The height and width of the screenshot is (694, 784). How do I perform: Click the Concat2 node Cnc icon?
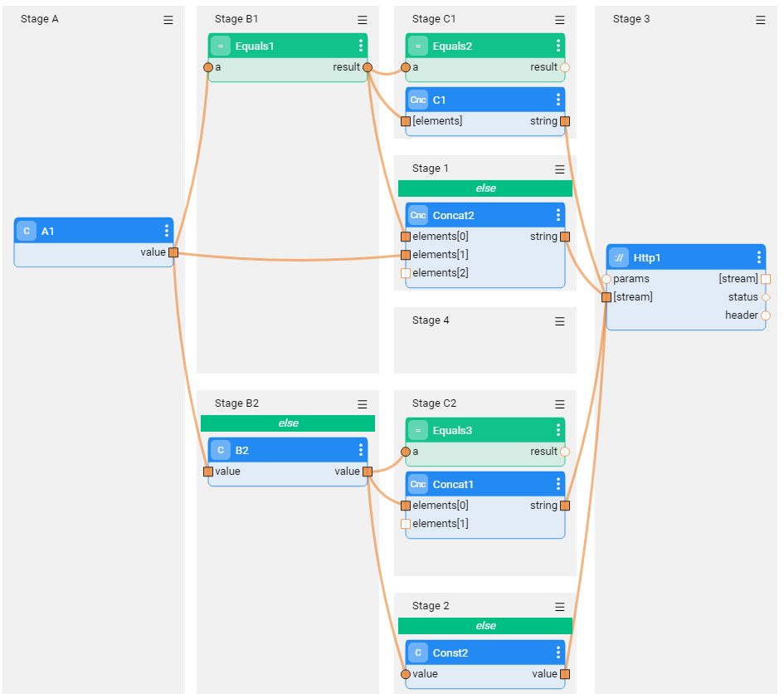click(x=418, y=216)
